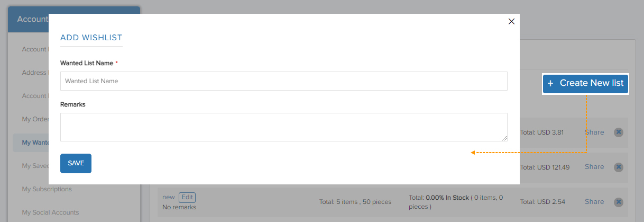Focus the Remarks text area
Screen dimensions: 644x222
tap(284, 127)
